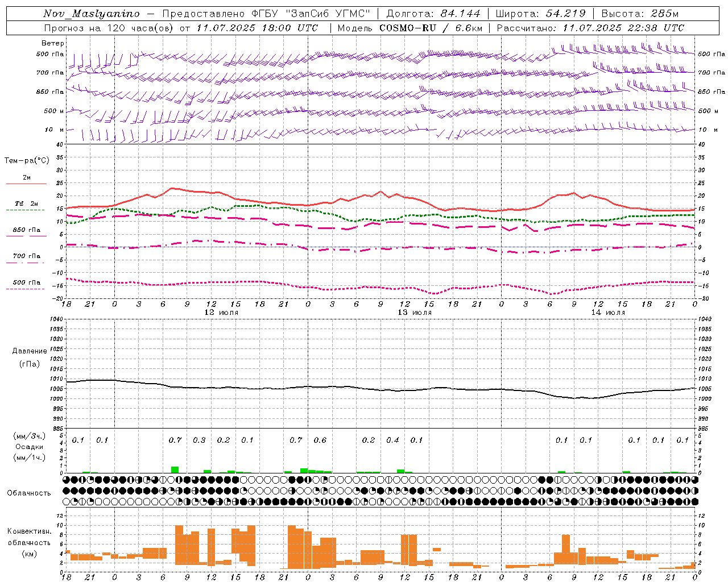728x582 pixels.
Task: Click the Ветер panel label
Action: (x=53, y=43)
